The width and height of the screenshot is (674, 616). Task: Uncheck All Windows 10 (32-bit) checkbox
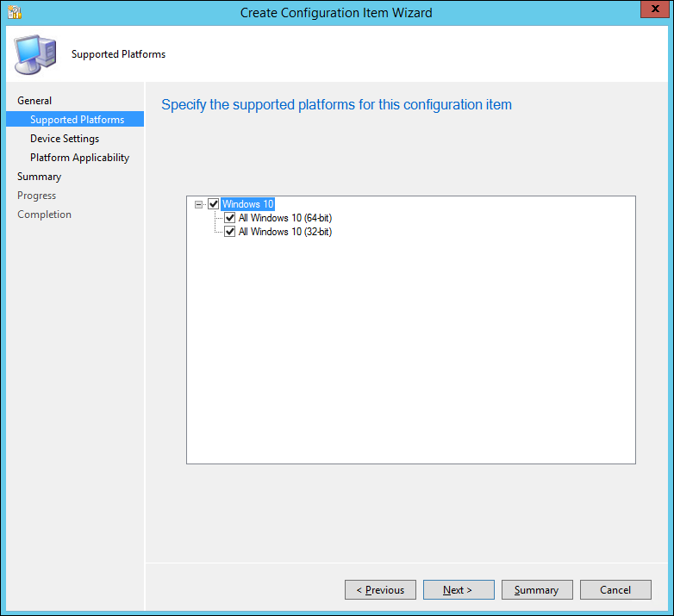click(230, 232)
